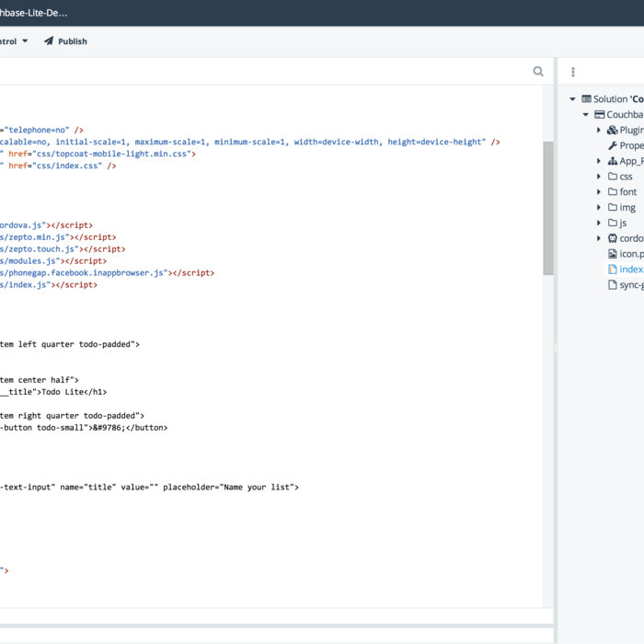The height and width of the screenshot is (644, 644).
Task: Click "s/index.js" script line
Action: point(49,285)
